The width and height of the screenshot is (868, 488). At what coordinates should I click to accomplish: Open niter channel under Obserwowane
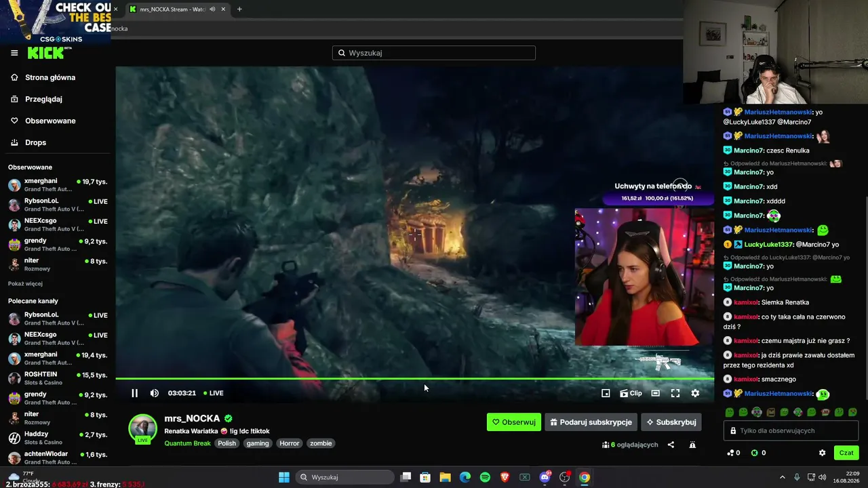coord(58,264)
